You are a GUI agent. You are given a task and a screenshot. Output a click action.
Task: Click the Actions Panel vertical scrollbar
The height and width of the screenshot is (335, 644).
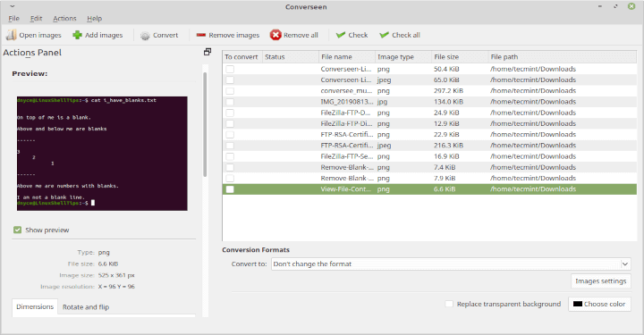205,124
